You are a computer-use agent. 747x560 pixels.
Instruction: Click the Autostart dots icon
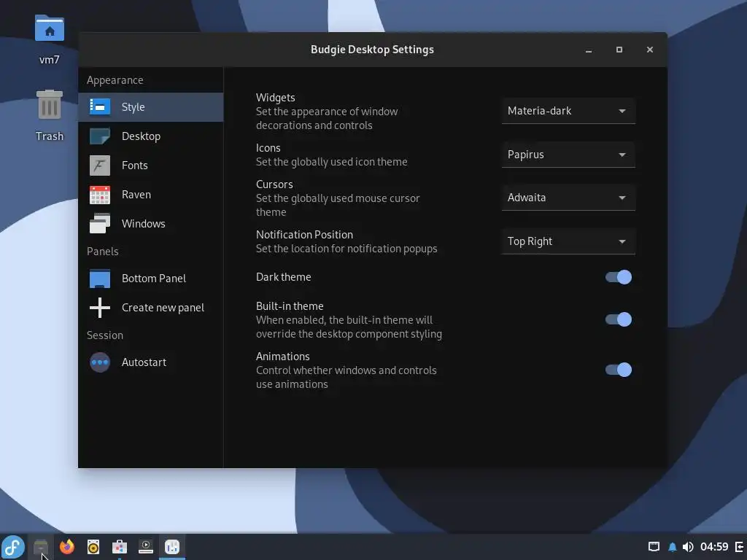(x=100, y=362)
